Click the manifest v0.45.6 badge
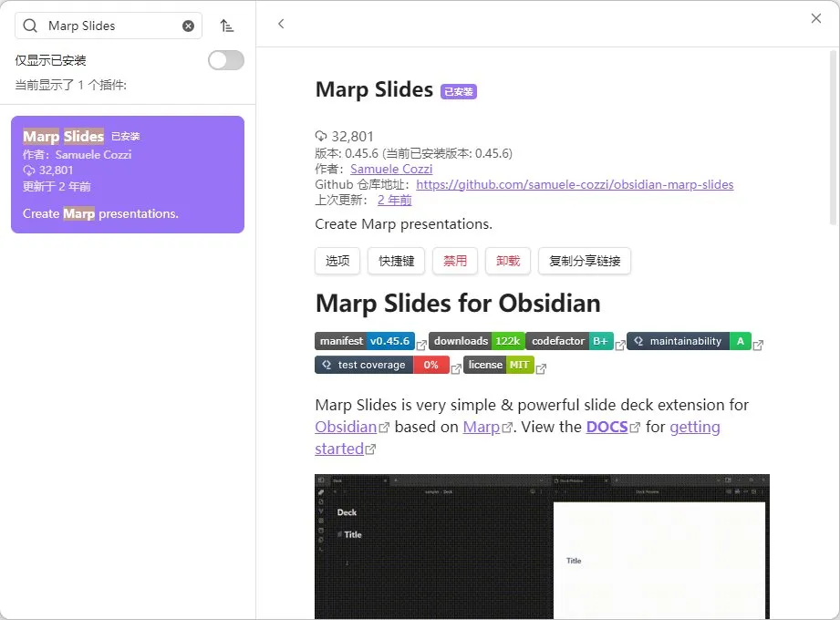Image resolution: width=840 pixels, height=620 pixels. pyautogui.click(x=365, y=341)
